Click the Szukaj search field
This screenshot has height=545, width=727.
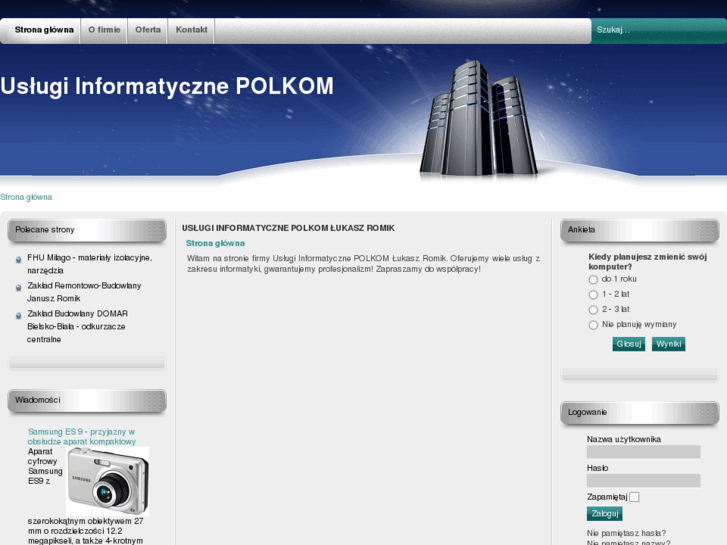[x=658, y=30]
